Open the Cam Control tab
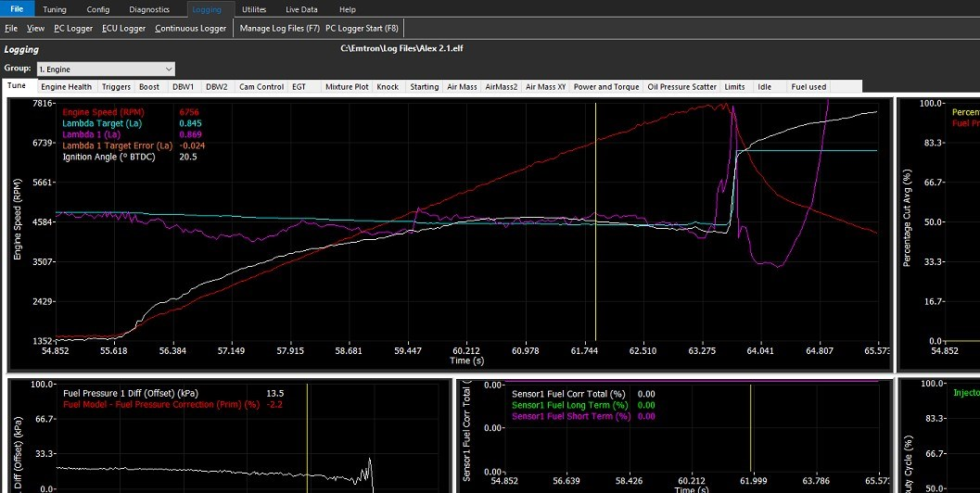 [261, 87]
